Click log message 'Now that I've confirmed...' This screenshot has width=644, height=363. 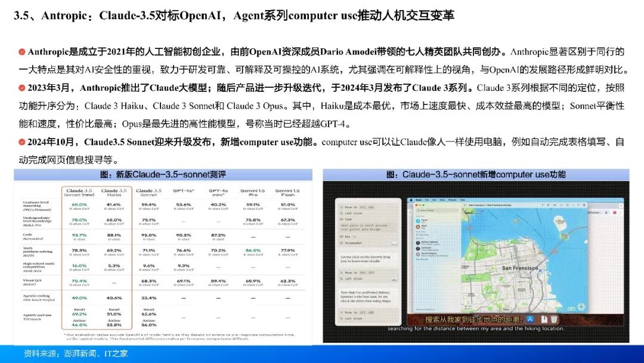pos(366,297)
